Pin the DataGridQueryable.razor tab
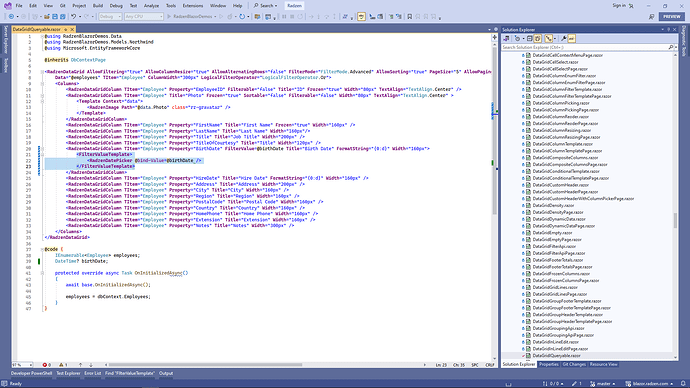The image size is (690, 388). click(66, 29)
